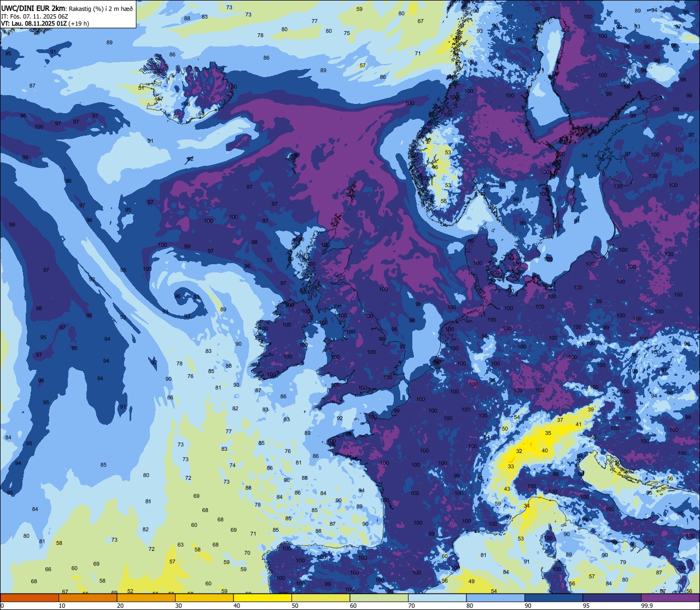Select the golden 30–40 legend swatch

pos(204,597)
